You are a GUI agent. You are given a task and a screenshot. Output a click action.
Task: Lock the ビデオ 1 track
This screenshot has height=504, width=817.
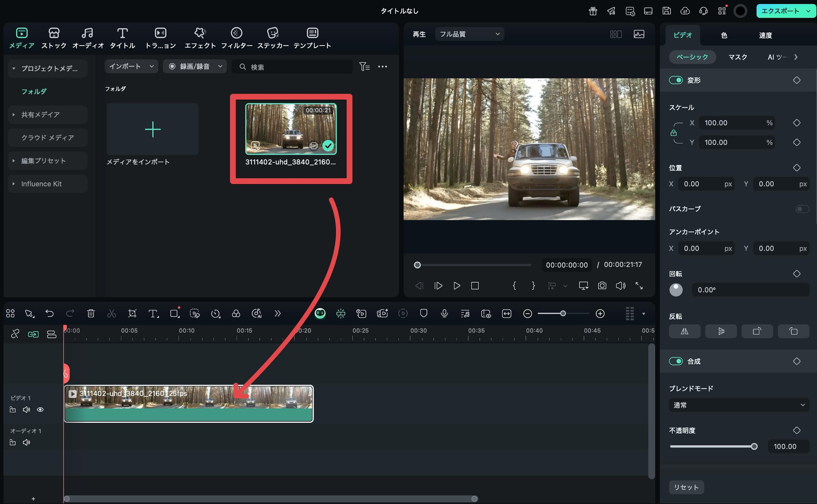click(x=13, y=410)
